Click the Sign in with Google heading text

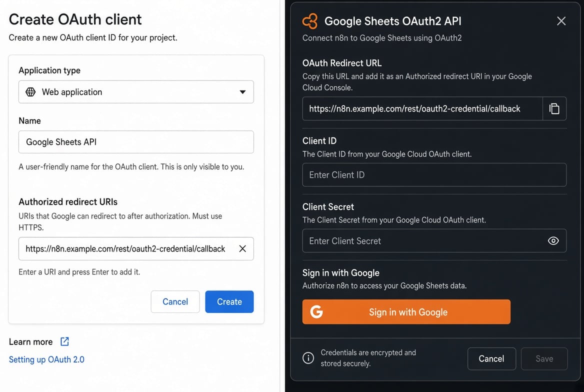pos(341,273)
